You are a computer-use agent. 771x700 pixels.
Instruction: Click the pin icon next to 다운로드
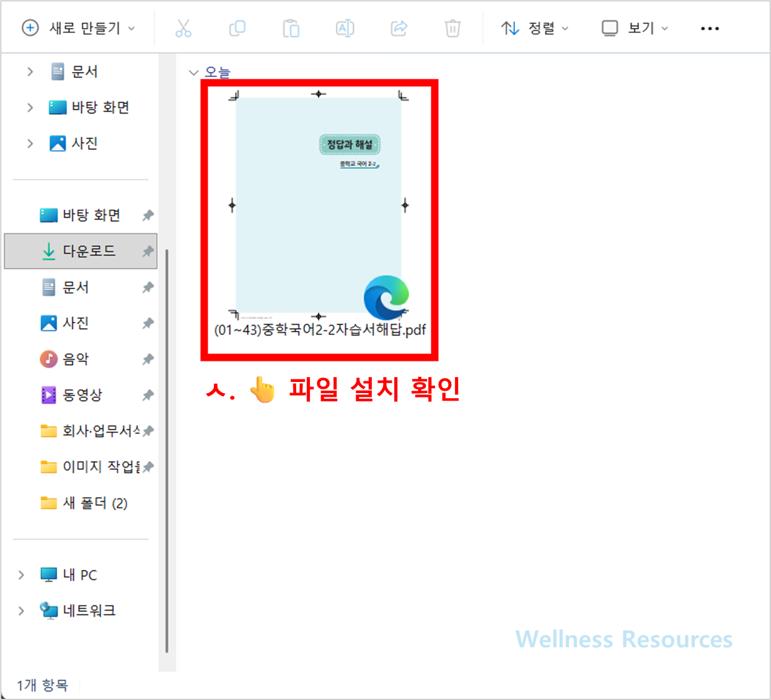[x=148, y=251]
